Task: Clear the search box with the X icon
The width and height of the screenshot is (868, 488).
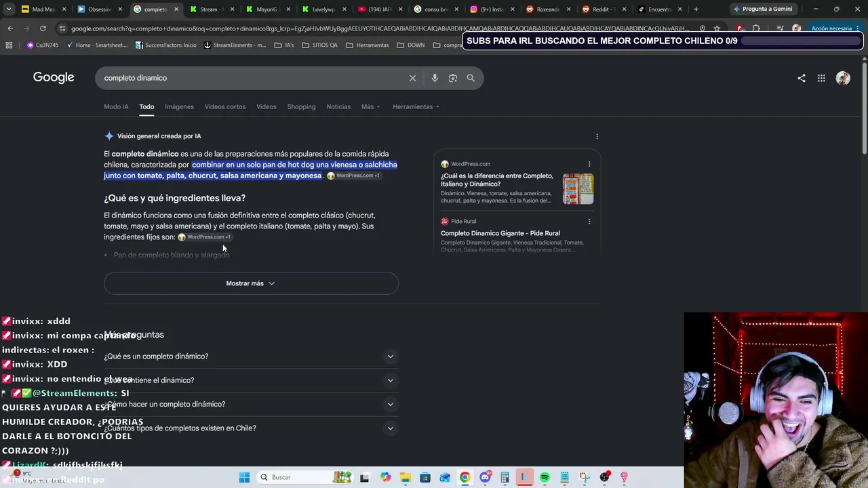Action: pyautogui.click(x=412, y=78)
